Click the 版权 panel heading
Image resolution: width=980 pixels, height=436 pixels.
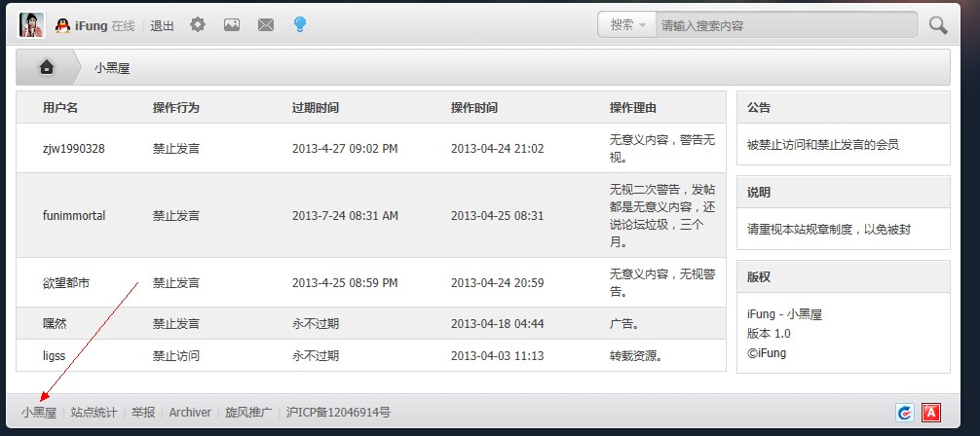click(x=759, y=276)
